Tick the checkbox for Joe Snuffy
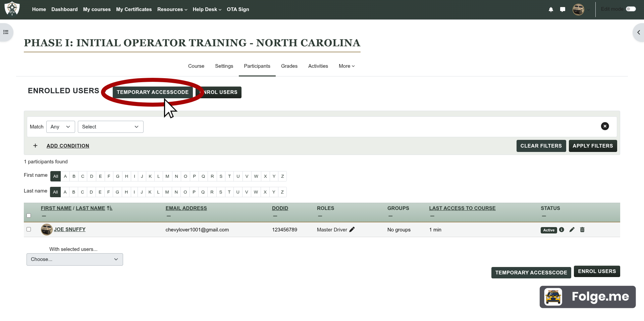The width and height of the screenshot is (644, 321). 29,229
